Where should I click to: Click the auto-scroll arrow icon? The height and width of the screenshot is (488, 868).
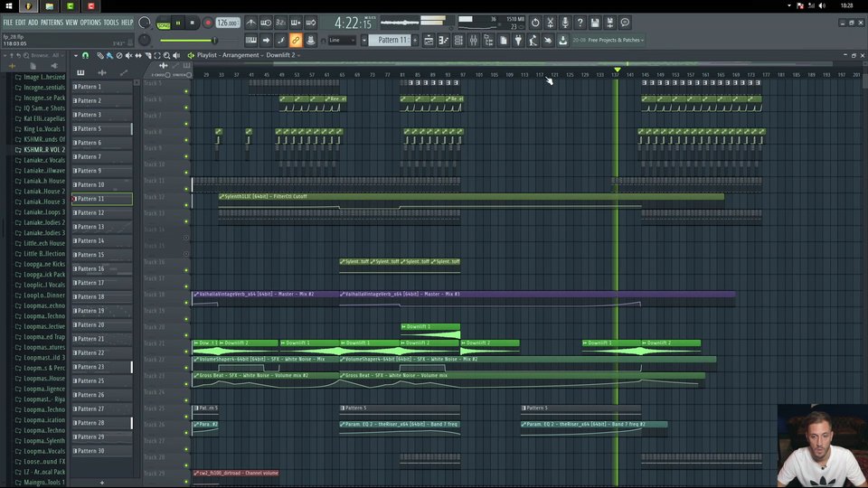(x=266, y=40)
